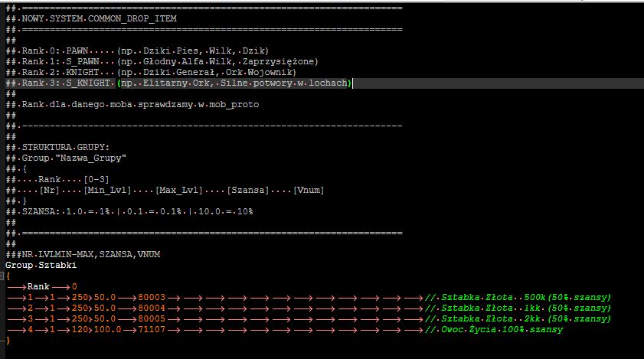Click the 'SZANSA: 1.0 = 1%' explanation line
Screen dimensions: 644x359
pos(129,211)
